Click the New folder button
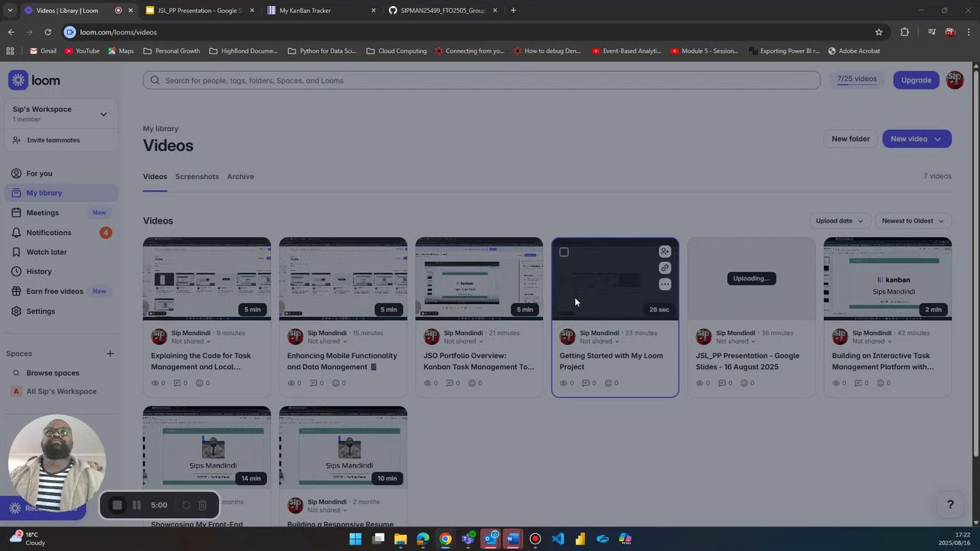The width and height of the screenshot is (980, 551). 851,139
